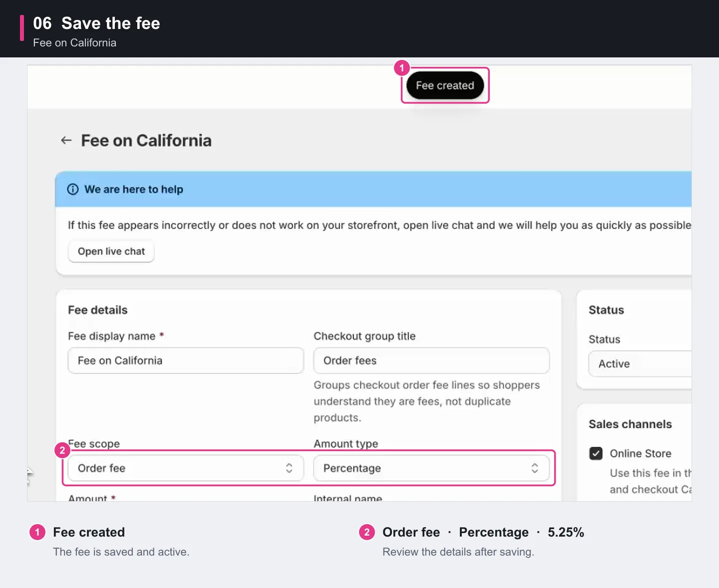
Task: Click the Order fee Percentage 5.25% caption
Action: [x=483, y=532]
